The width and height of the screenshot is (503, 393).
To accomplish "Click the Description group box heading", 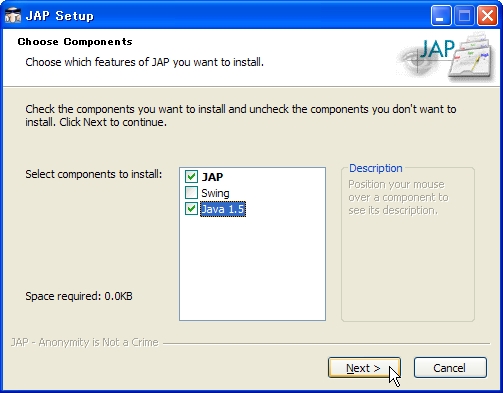I will coord(376,168).
